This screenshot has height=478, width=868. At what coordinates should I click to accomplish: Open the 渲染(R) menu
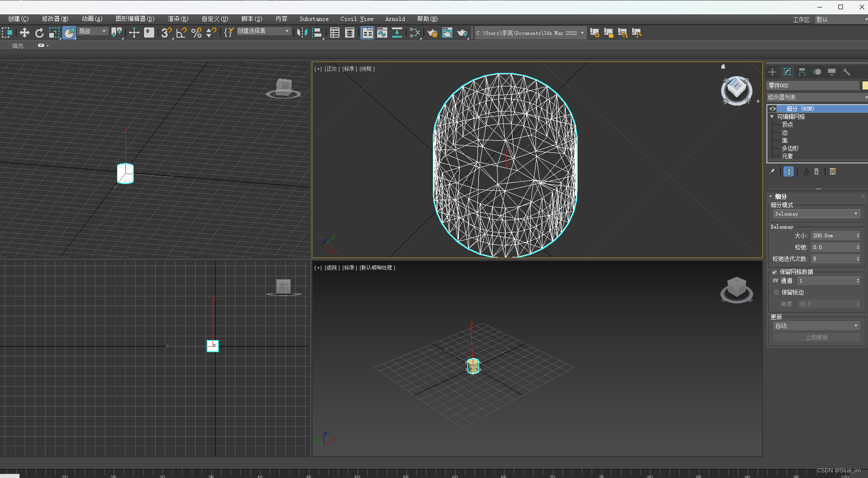pyautogui.click(x=178, y=19)
